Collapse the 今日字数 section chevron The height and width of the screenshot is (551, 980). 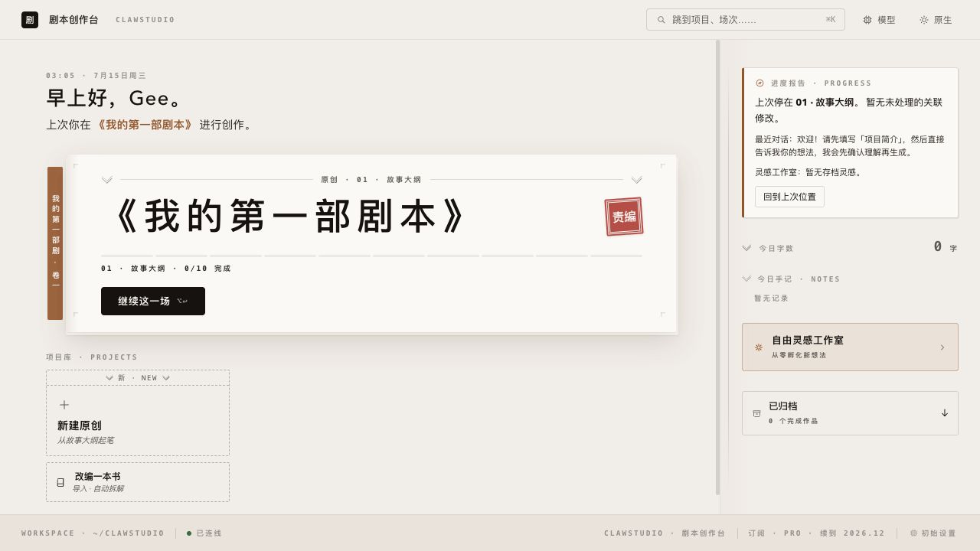pos(746,248)
